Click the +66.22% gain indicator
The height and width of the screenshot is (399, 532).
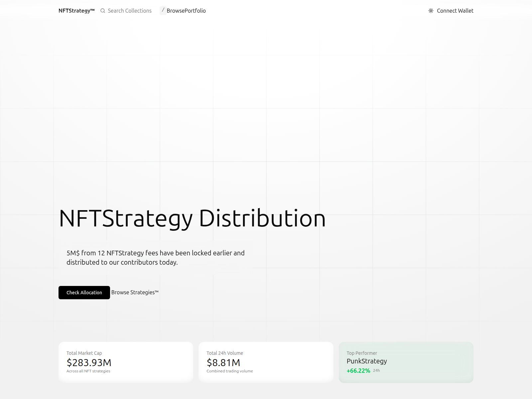[x=358, y=370]
